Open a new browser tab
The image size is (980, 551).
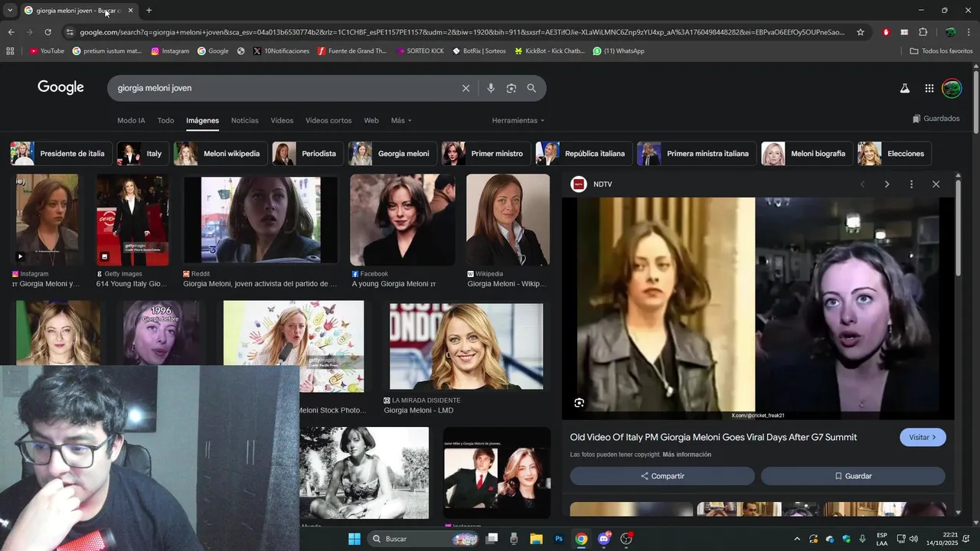[149, 11]
